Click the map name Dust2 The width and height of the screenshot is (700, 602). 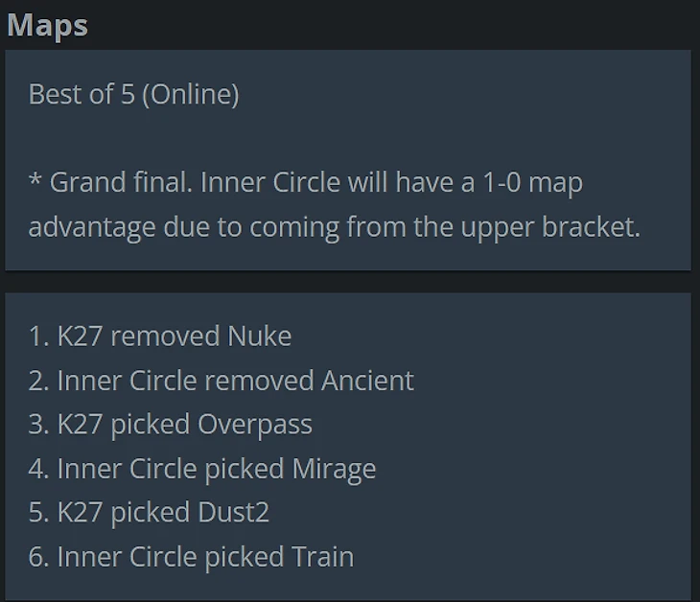click(232, 513)
